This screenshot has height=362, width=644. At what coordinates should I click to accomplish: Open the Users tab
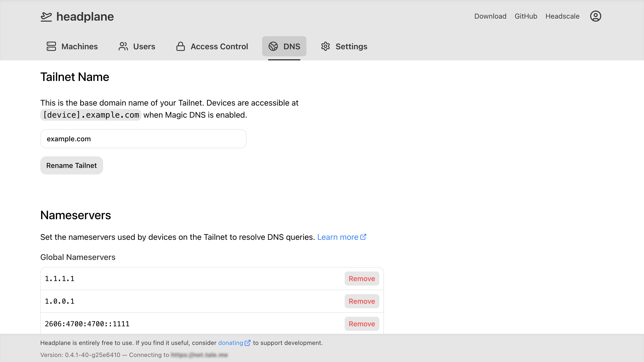point(137,46)
